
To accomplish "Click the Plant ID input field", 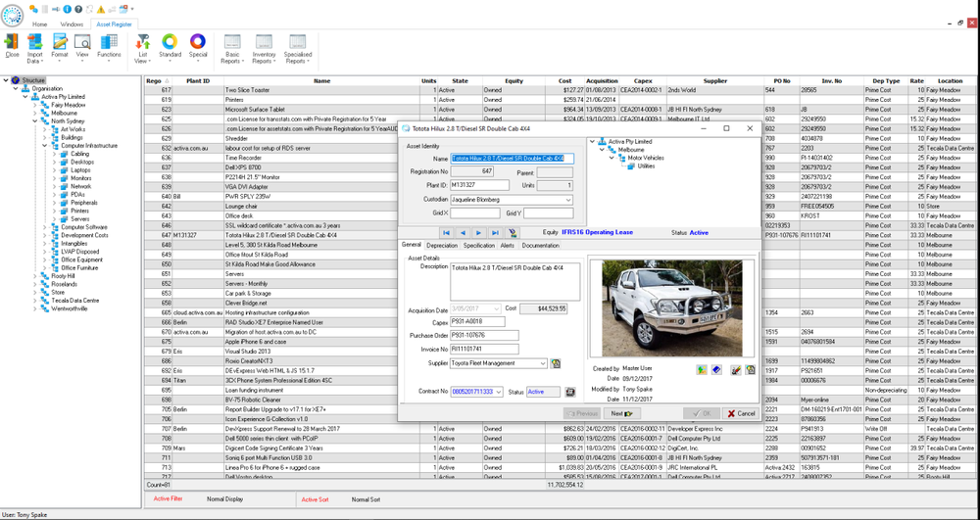I will coord(479,185).
